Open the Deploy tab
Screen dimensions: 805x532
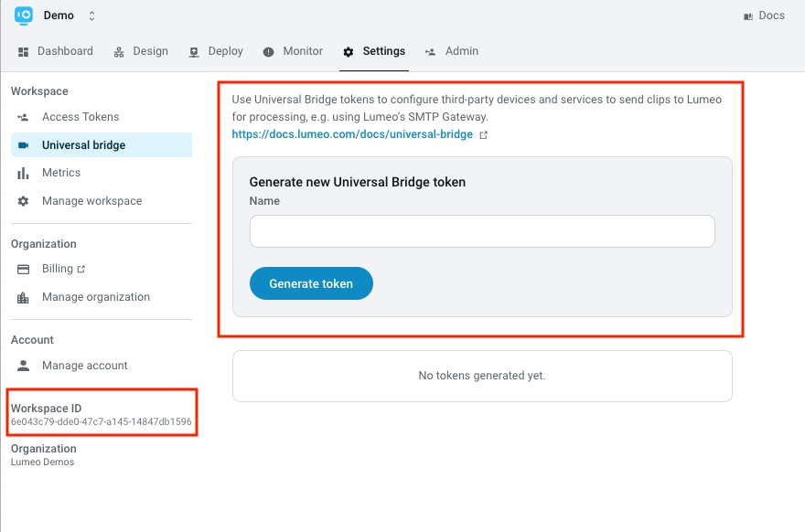tap(216, 51)
